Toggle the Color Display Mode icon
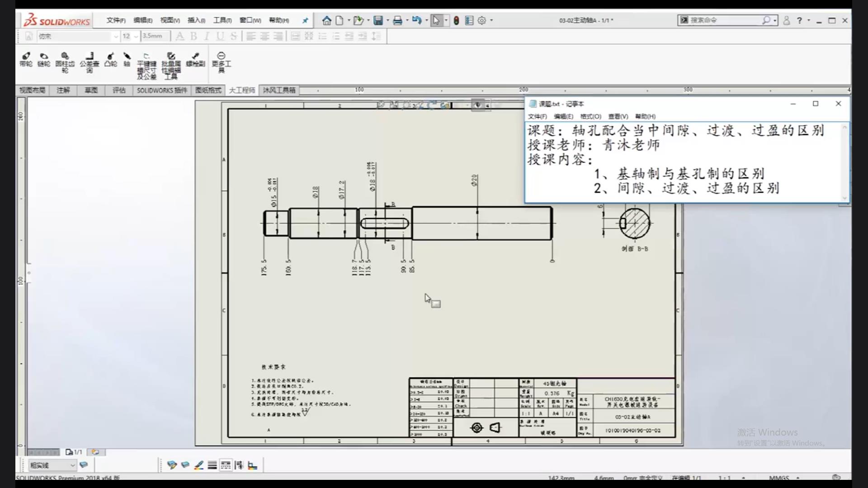This screenshot has height=488, width=868. pyautogui.click(x=253, y=465)
